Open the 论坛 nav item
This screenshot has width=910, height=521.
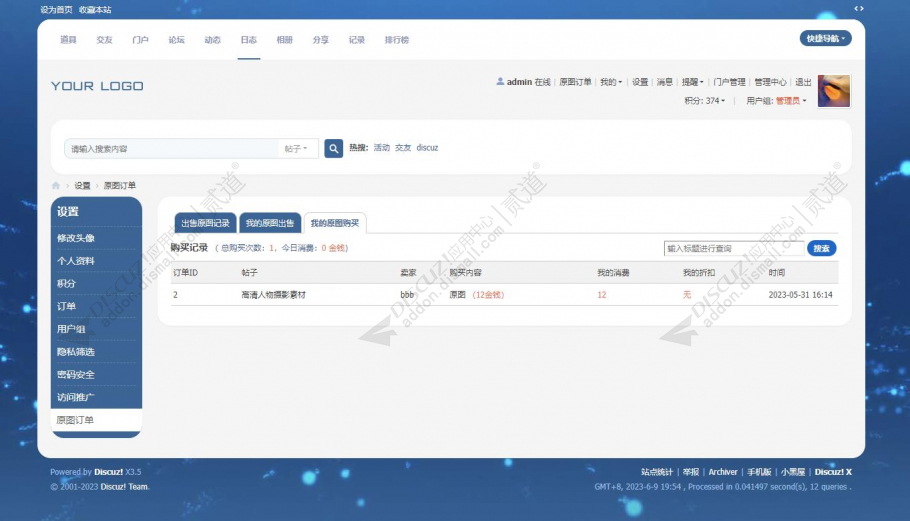pyautogui.click(x=176, y=39)
